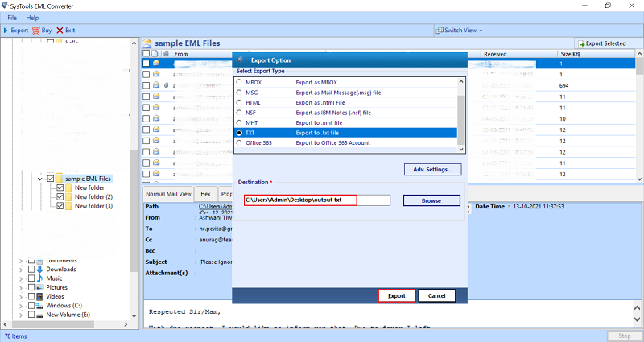The image size is (644, 342).
Task: Toggle the select-all checkbox in mail list header
Action: (146, 54)
